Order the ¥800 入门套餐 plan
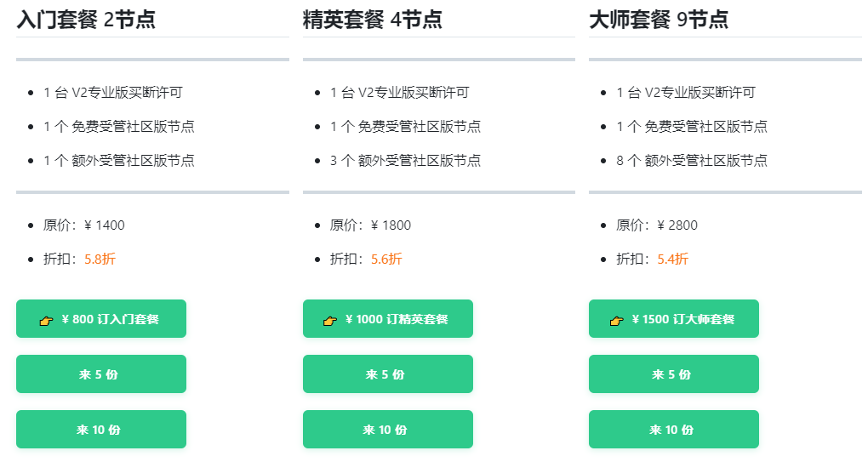 tap(101, 319)
